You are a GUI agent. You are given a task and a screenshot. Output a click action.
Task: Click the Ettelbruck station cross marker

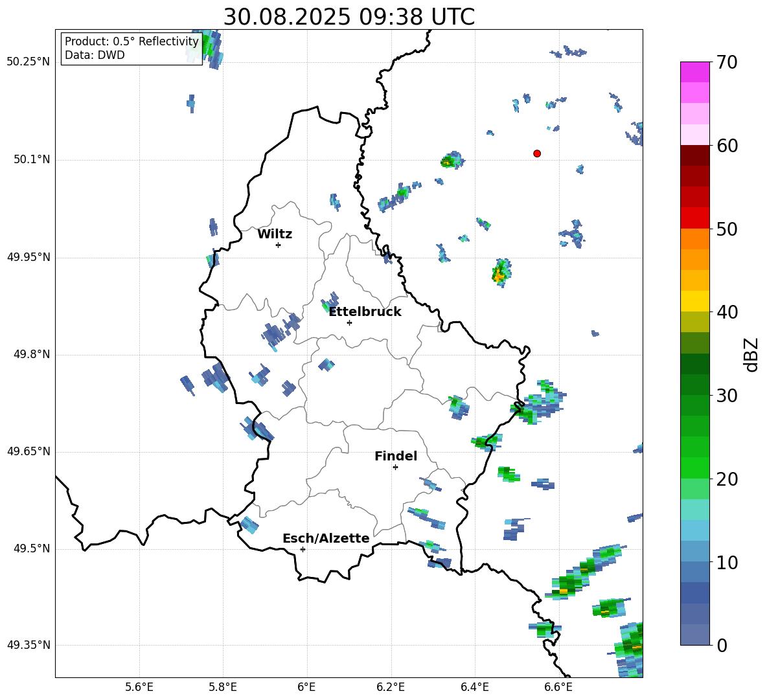(x=349, y=322)
